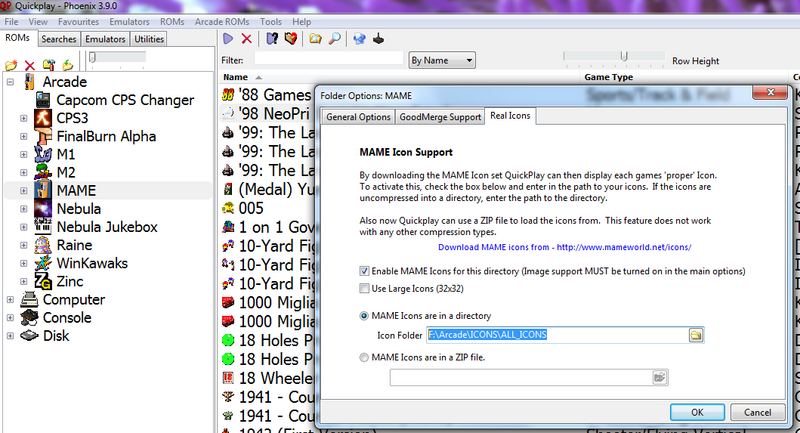Expand the CPS3 tree node

pos(23,118)
